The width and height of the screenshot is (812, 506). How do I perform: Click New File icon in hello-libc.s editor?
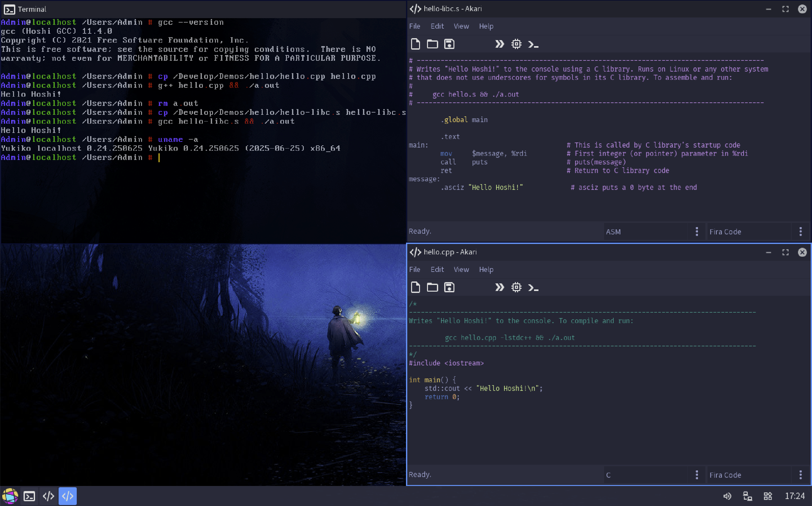click(415, 44)
